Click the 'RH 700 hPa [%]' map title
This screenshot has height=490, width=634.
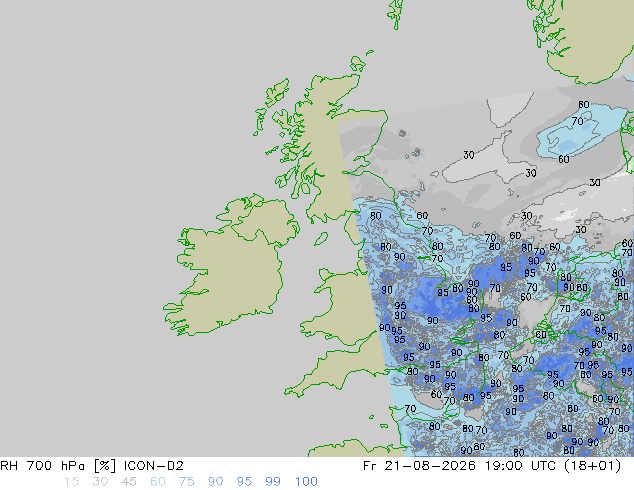click(x=59, y=466)
